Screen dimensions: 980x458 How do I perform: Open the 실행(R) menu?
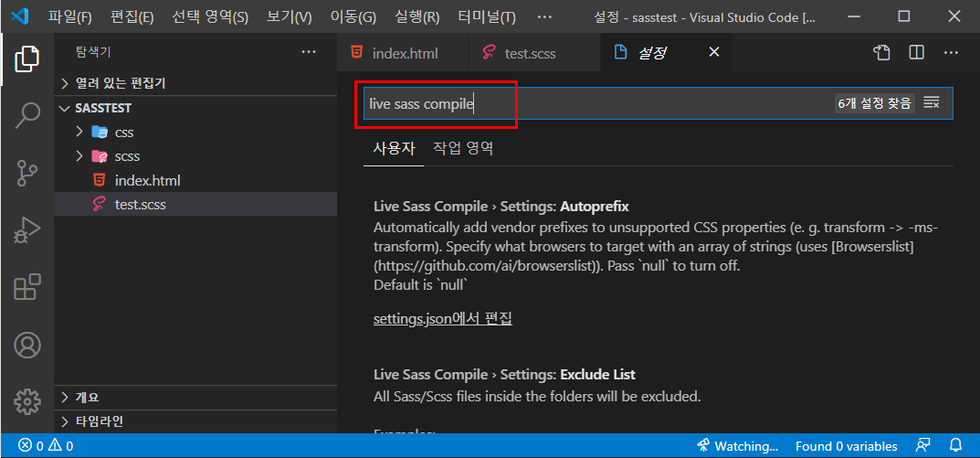(417, 16)
